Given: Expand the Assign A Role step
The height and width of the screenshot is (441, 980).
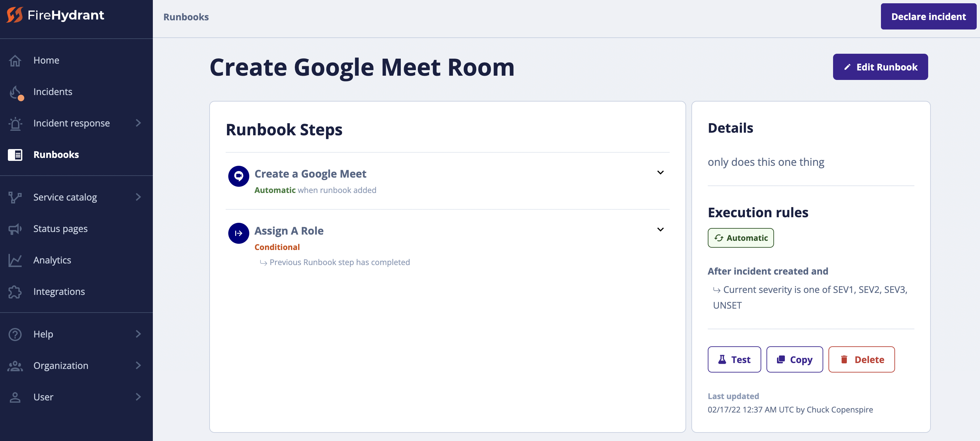Looking at the screenshot, I should point(661,229).
